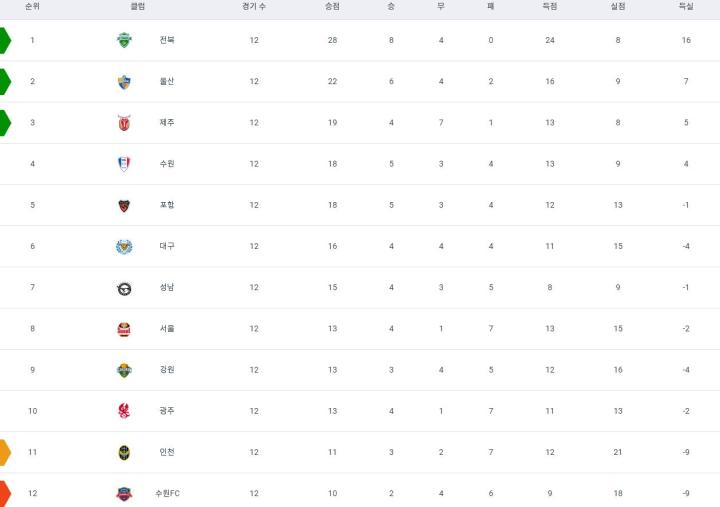Click the 경기 수 column header
The image size is (720, 507).
[x=254, y=6]
